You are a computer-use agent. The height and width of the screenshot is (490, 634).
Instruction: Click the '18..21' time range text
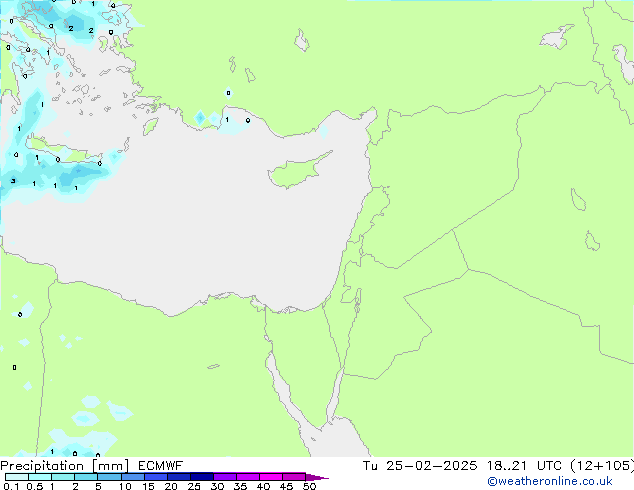507,466
